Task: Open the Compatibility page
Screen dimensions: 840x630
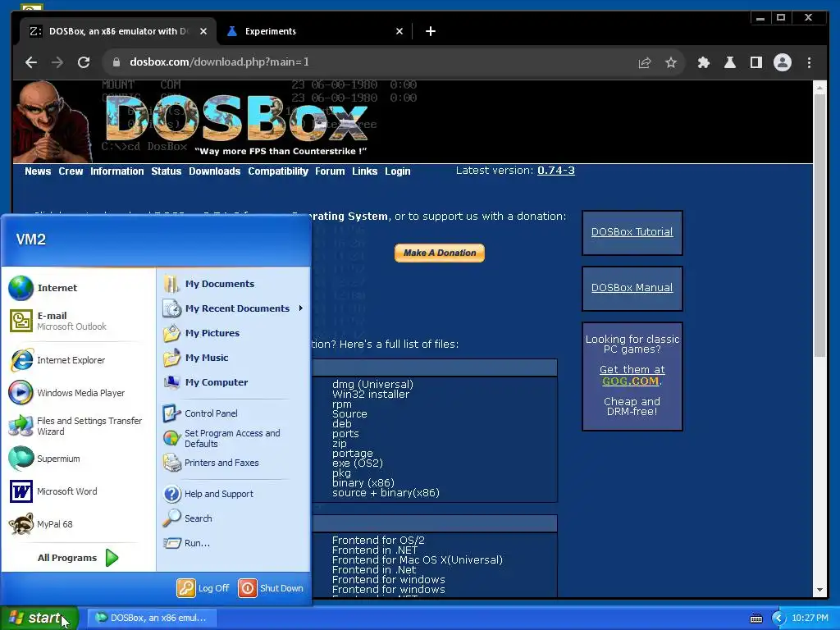Action: coord(277,171)
